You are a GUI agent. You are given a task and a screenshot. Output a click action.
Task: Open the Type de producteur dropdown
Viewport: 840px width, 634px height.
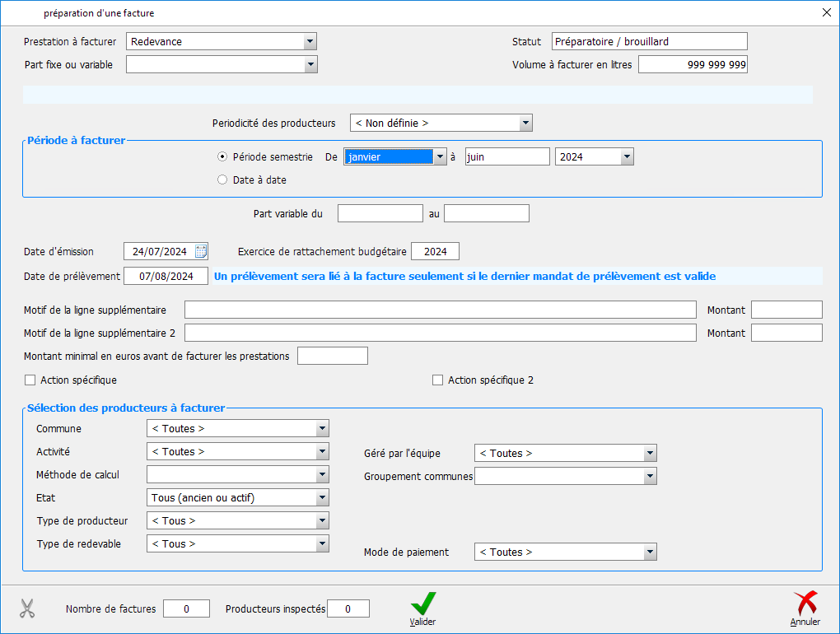322,521
